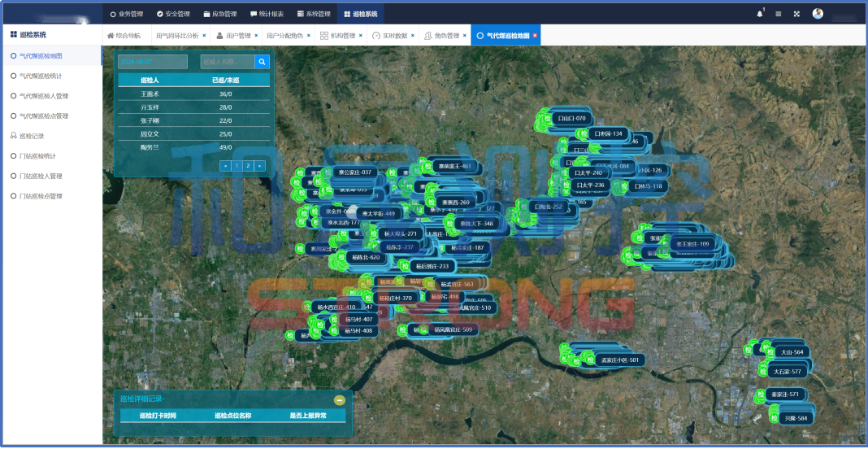Click the green 检 marker beside 口山口-070
868x449 pixels.
pos(547,118)
